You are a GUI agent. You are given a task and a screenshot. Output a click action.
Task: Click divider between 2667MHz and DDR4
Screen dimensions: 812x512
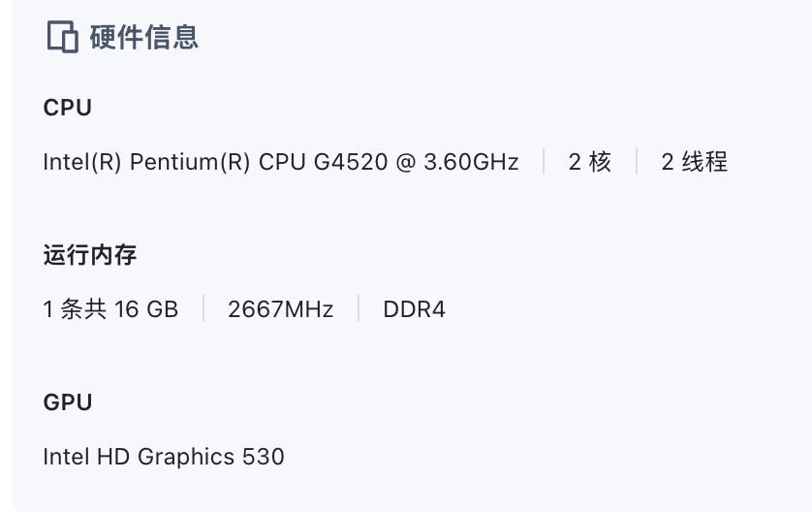click(x=359, y=309)
